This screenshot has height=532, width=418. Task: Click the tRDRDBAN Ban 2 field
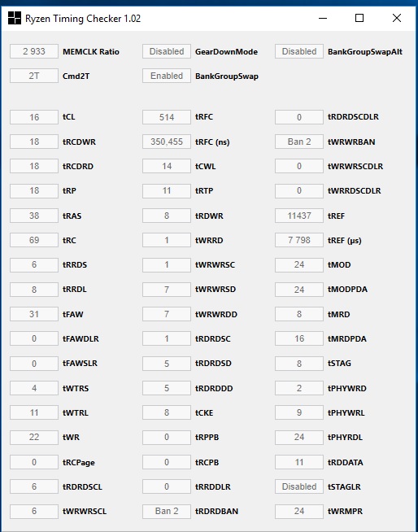(x=167, y=512)
